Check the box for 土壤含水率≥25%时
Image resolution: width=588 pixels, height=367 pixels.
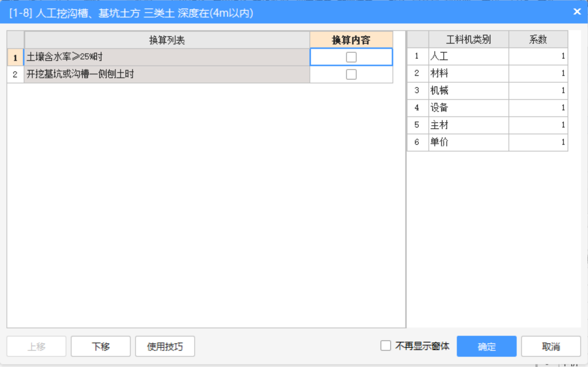click(351, 57)
